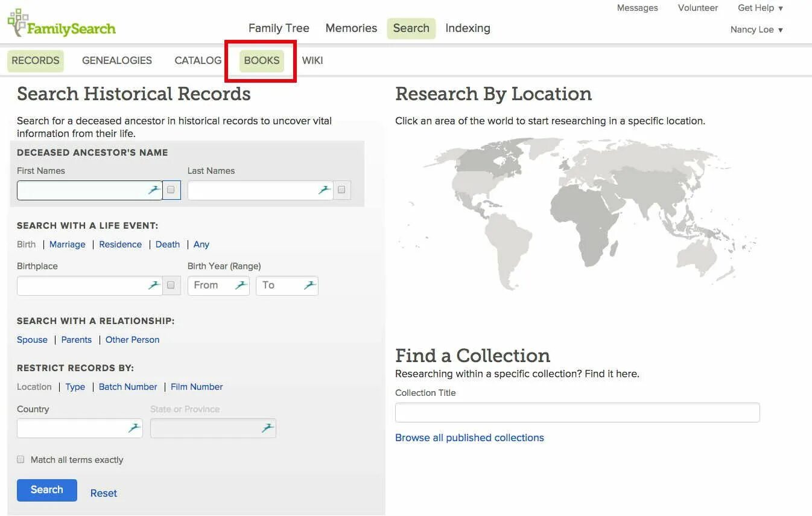This screenshot has width=812, height=516.
Task: Select the Any life event
Action: (x=201, y=244)
